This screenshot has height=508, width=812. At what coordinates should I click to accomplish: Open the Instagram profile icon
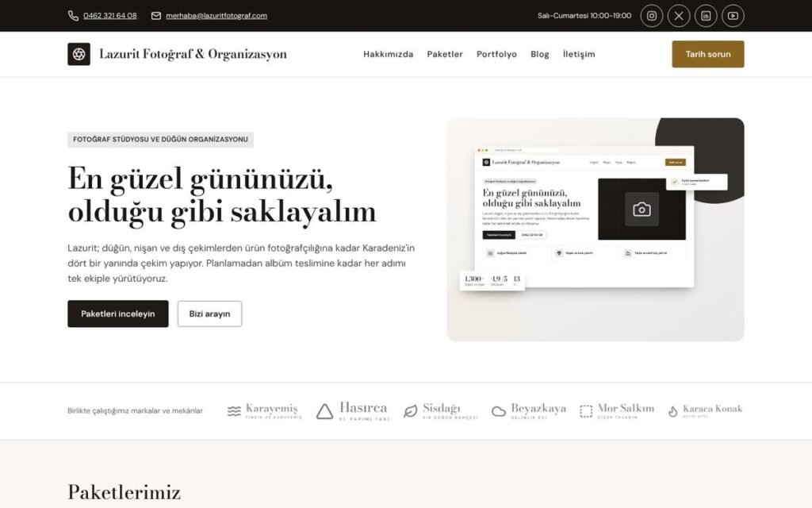652,16
